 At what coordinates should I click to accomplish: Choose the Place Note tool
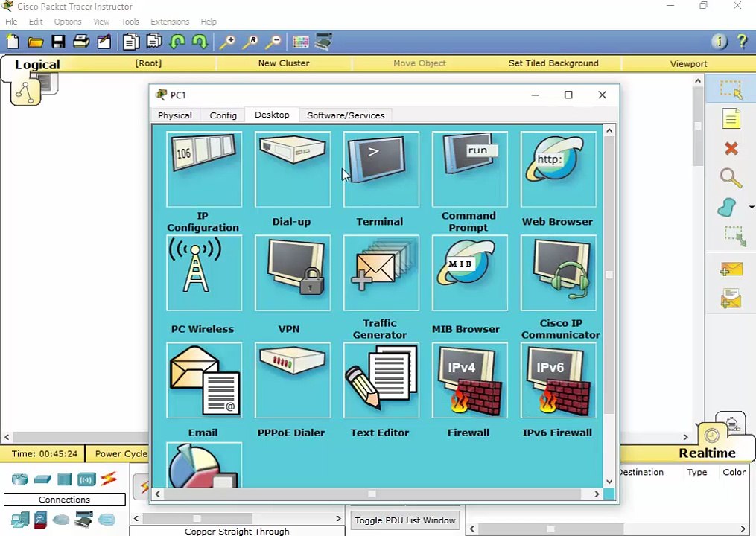tap(731, 118)
